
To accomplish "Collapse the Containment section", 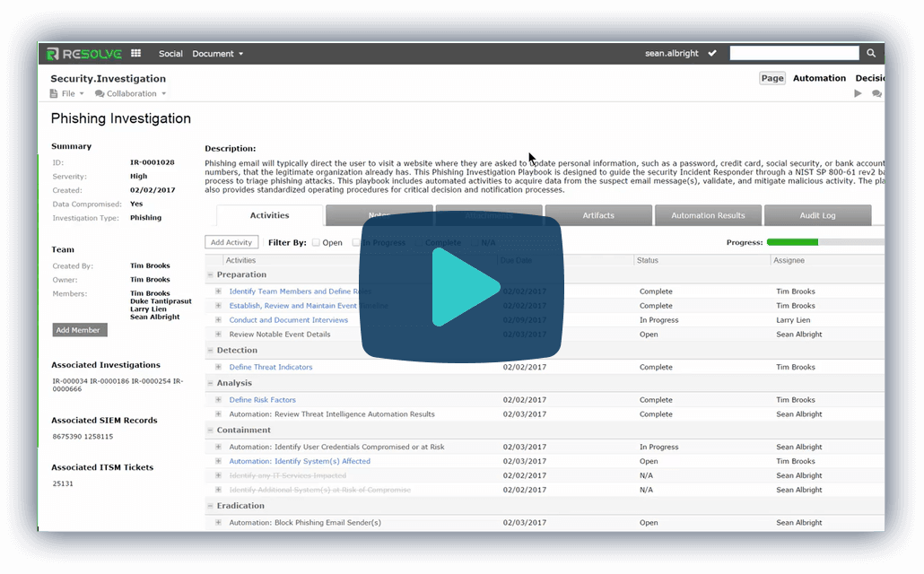I will 211,430.
